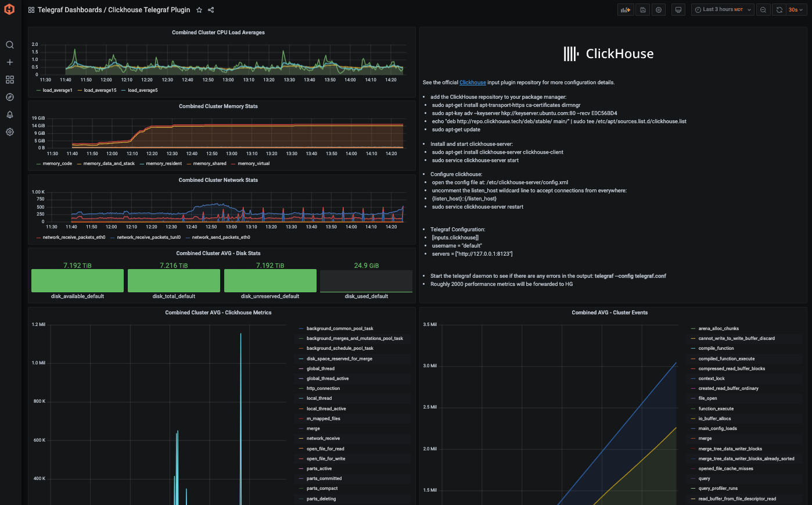The width and height of the screenshot is (812, 505).
Task: Cycle view mode with the monitor icon
Action: point(678,10)
